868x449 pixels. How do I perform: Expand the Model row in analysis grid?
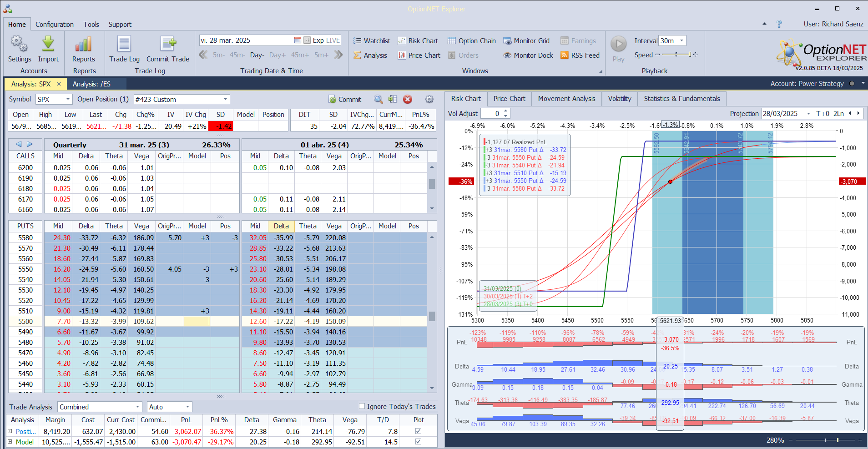tap(10, 442)
